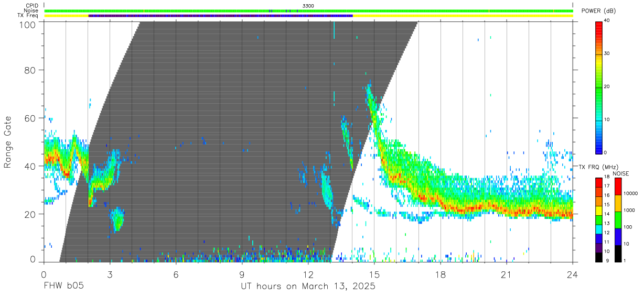Click the 3 tick on the UT hours axis
Image resolution: width=644 pixels, height=297 pixels.
110,274
